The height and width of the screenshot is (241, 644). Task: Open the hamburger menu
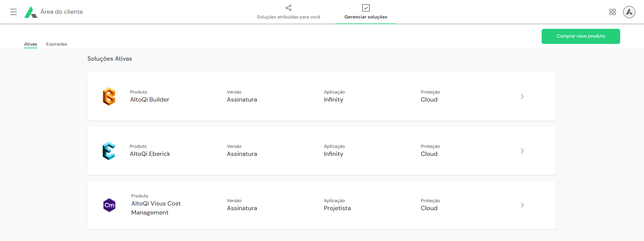[13, 12]
